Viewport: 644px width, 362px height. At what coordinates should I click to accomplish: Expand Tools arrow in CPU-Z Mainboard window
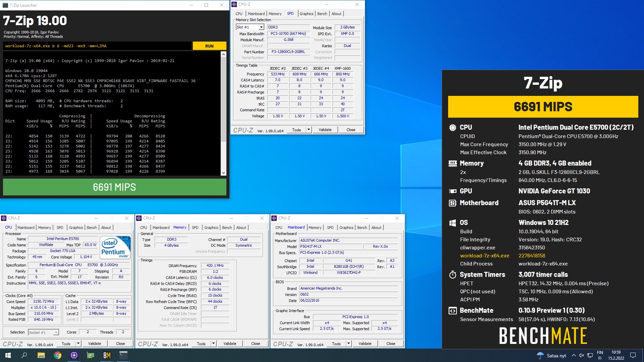point(348,344)
